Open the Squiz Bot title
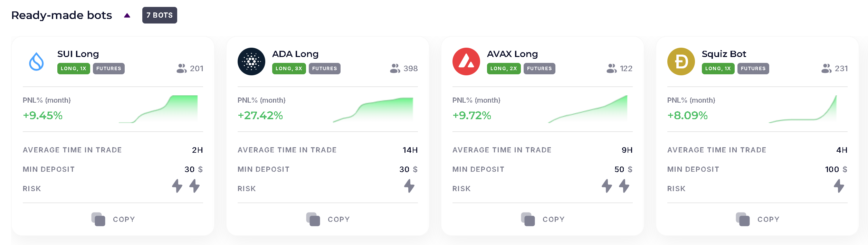This screenshot has width=868, height=245. point(724,54)
